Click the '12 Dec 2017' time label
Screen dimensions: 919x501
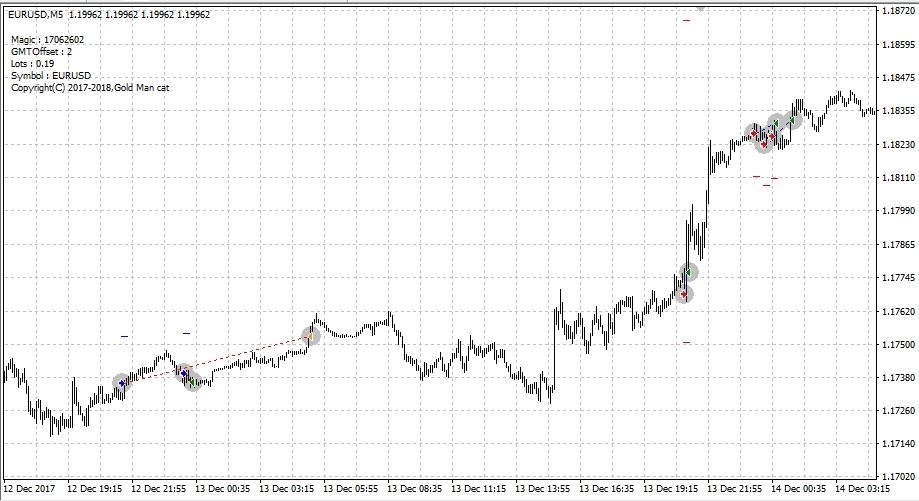coord(29,489)
